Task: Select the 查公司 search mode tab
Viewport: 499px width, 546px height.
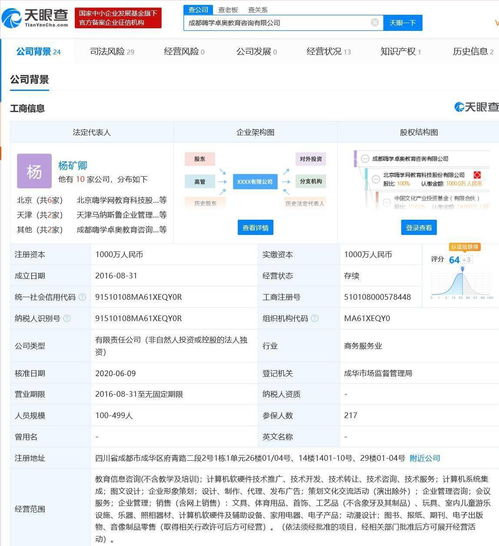Action: pos(198,10)
